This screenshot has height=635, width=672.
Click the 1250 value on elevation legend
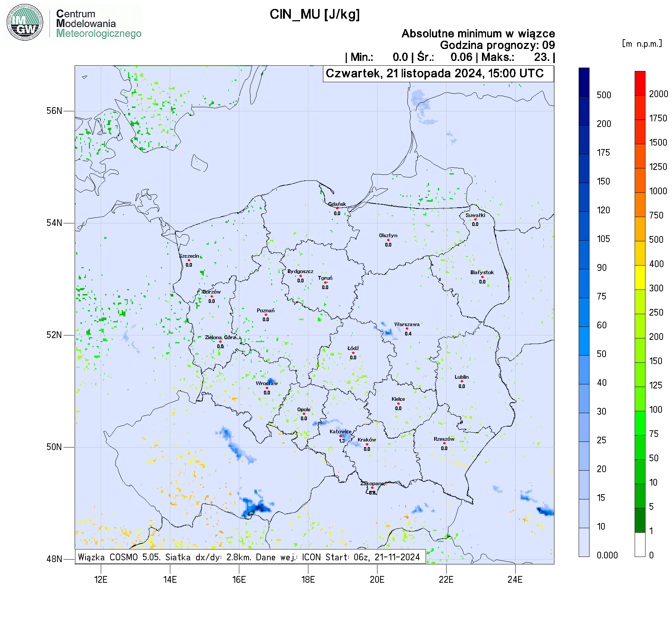658,167
